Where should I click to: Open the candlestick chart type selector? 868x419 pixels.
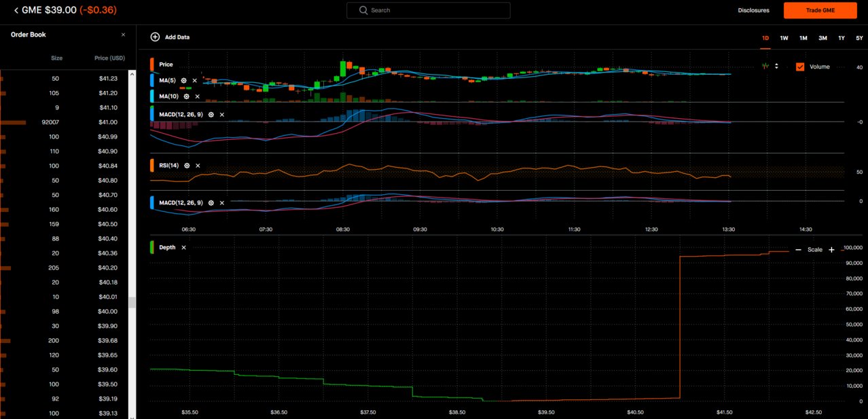tap(770, 67)
